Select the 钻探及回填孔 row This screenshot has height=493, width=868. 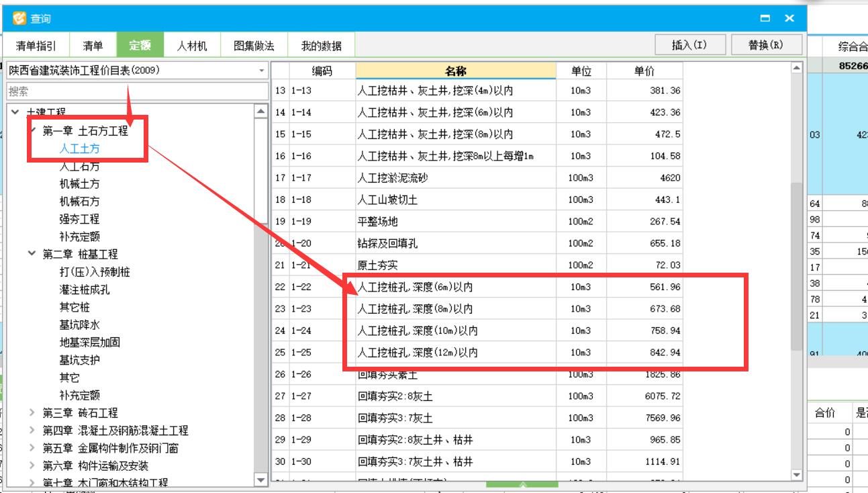pos(477,243)
